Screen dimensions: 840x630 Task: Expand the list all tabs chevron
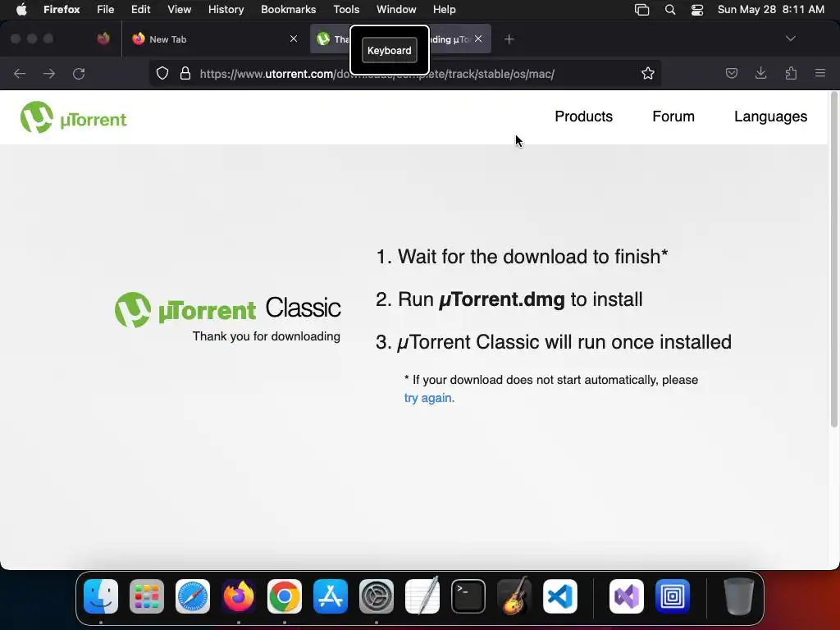pos(790,39)
